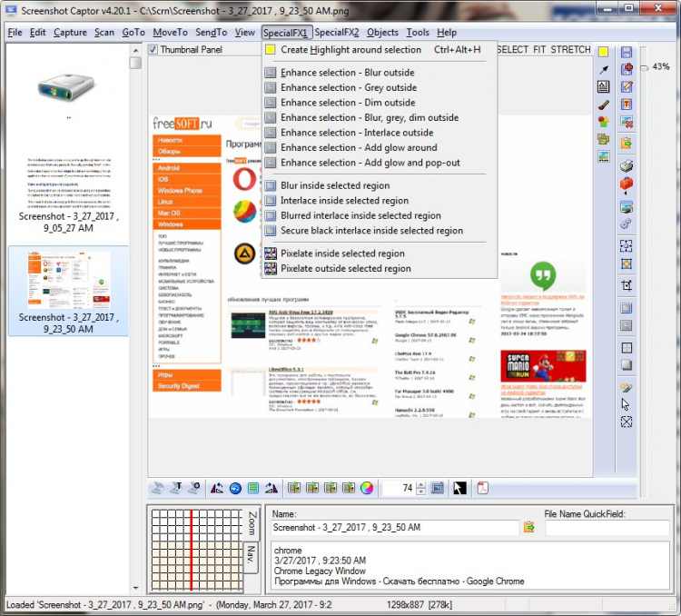Click the thumbnail panel scrollbar down arrow
The width and height of the screenshot is (681, 616).
(x=135, y=588)
